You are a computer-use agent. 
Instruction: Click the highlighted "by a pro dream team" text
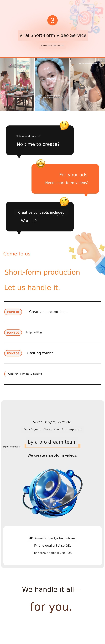tap(52, 442)
